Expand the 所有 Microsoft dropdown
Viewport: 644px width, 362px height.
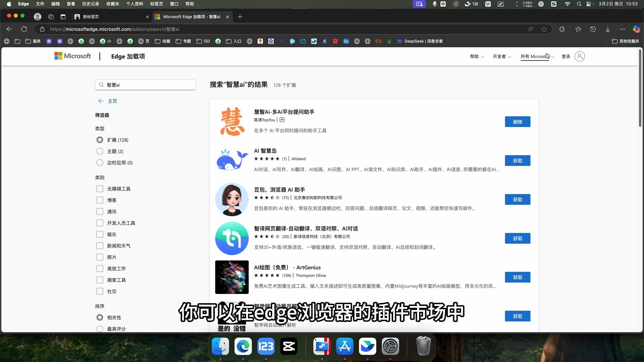[x=537, y=56]
